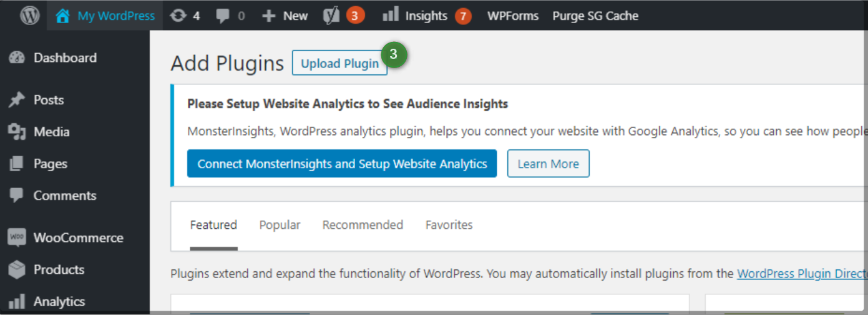Click the Posts pushpin icon
Viewport: 868px width, 315px height.
point(17,100)
